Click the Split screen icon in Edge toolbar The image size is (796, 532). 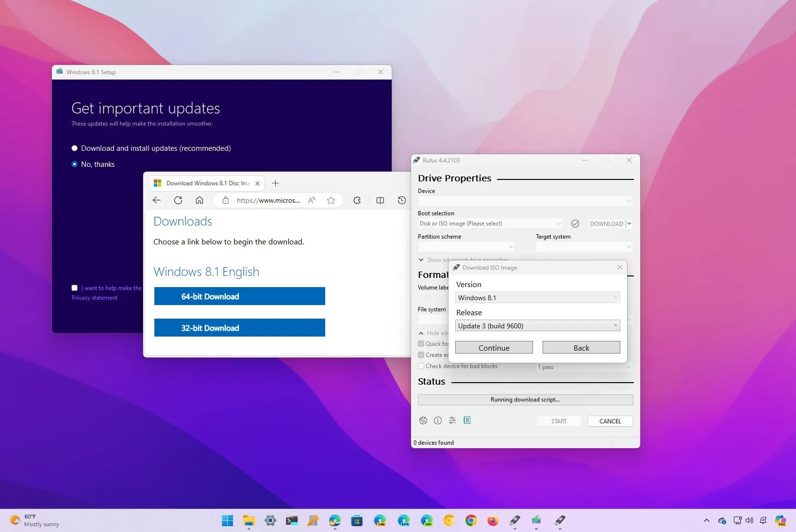(x=380, y=200)
